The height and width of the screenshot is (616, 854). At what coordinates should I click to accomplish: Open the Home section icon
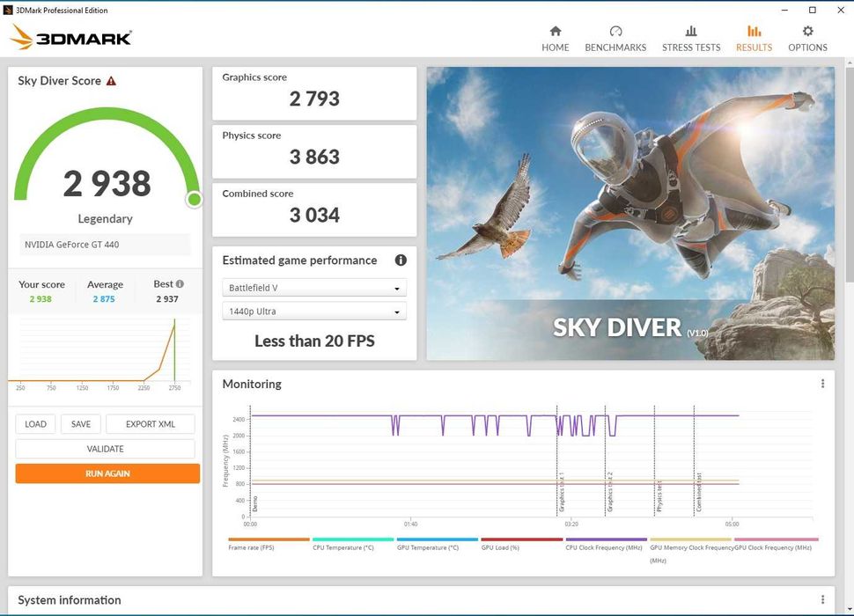pos(555,31)
